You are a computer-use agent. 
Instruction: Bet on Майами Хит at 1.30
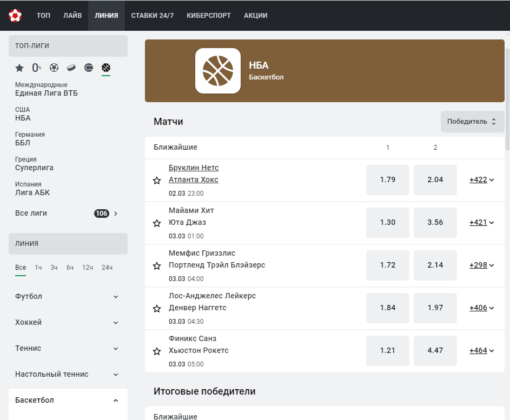point(388,222)
